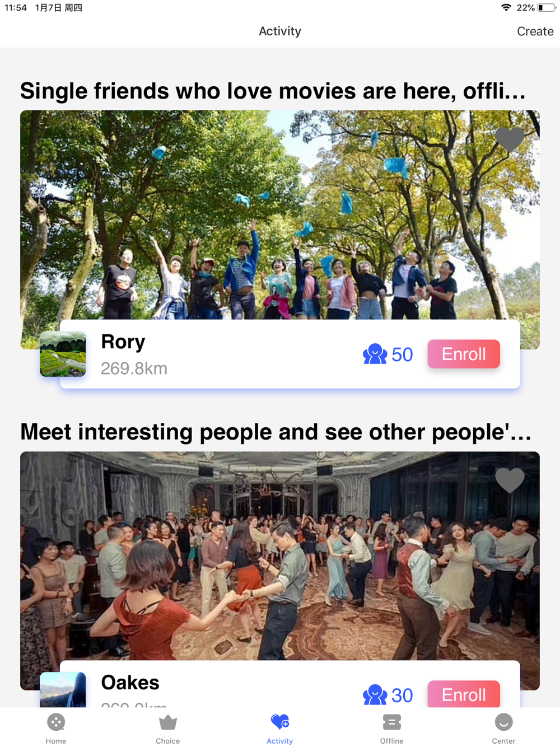560x747 pixels.
Task: Open the Choice crown icon
Action: point(168,722)
